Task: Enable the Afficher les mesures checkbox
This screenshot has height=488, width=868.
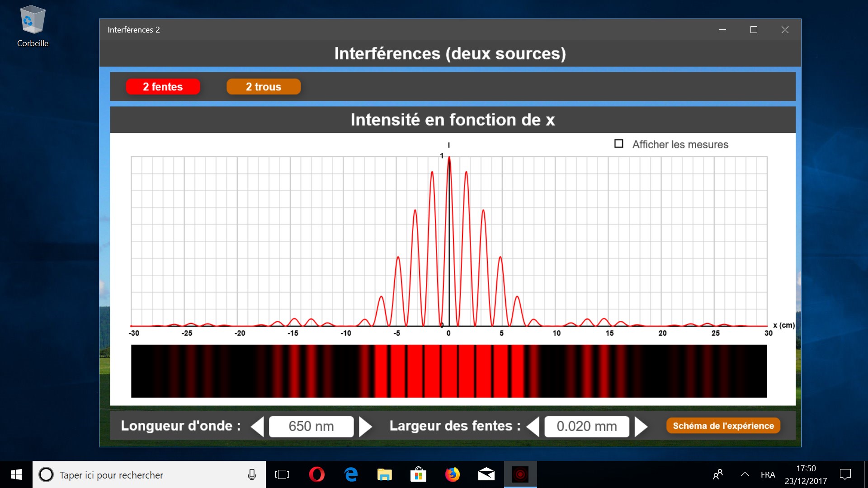Action: tap(618, 144)
